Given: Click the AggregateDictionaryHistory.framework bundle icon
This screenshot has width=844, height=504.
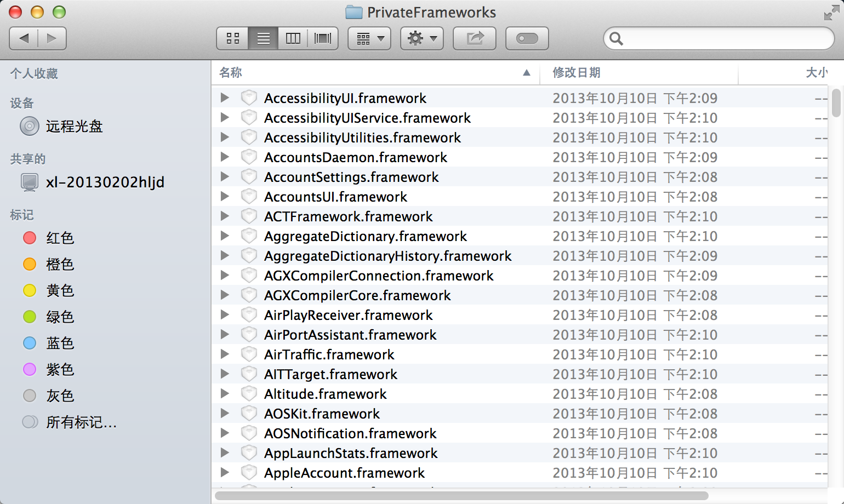Looking at the screenshot, I should [249, 255].
